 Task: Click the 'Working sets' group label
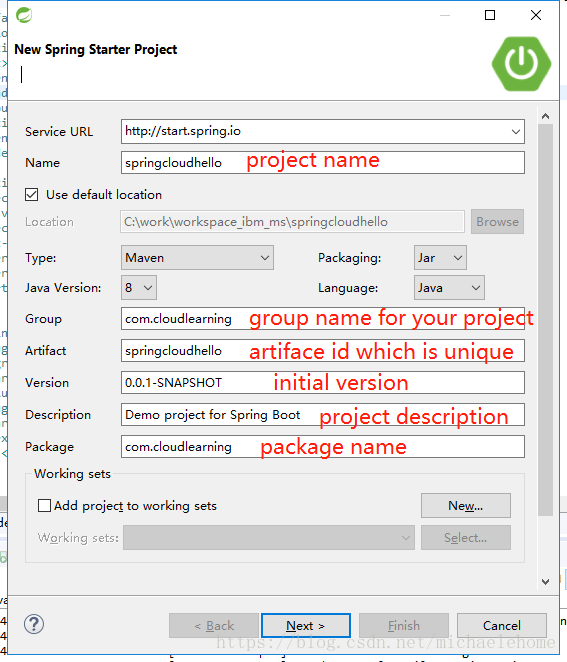(72, 474)
